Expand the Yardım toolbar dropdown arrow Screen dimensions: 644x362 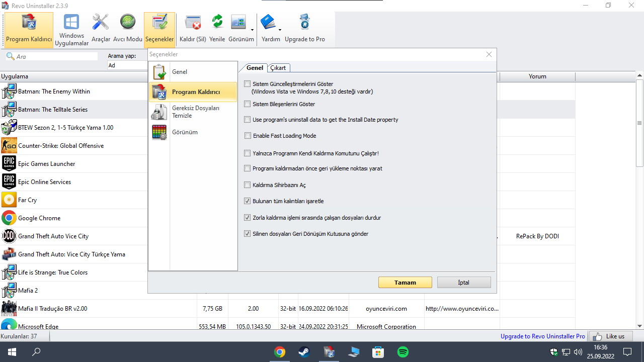[x=280, y=29]
